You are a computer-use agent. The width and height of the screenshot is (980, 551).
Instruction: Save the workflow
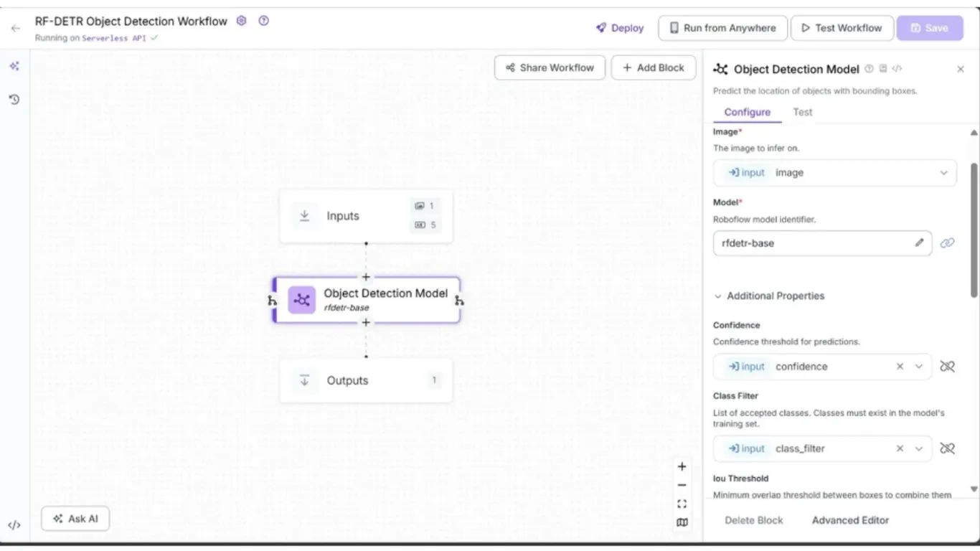930,28
